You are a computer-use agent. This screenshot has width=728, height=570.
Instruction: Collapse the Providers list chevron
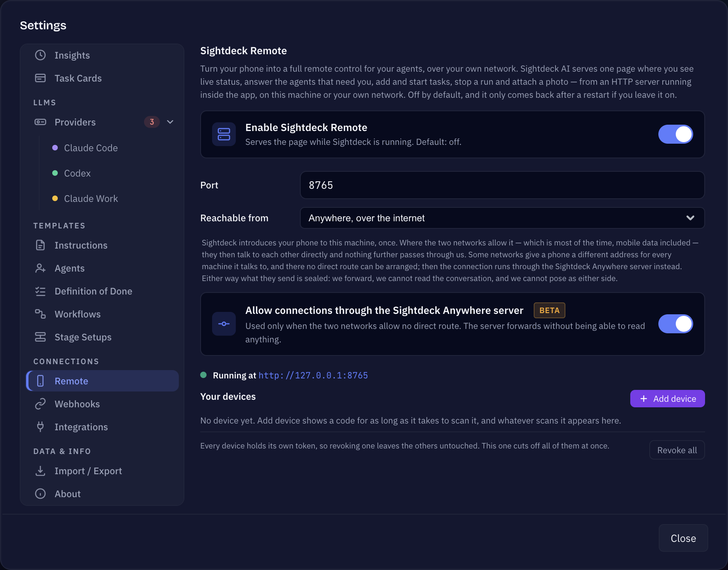tap(170, 122)
